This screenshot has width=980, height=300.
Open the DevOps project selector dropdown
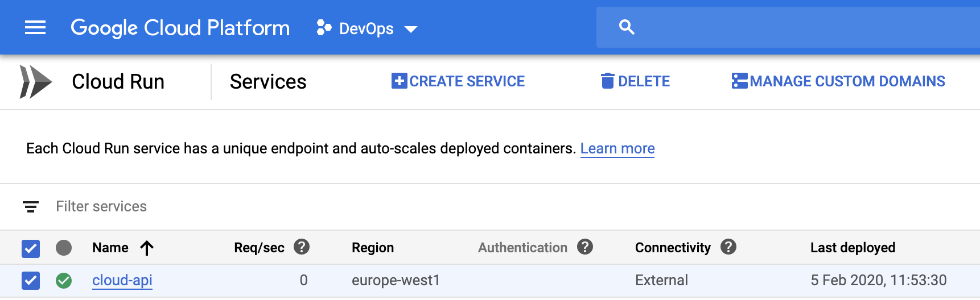pos(367,28)
